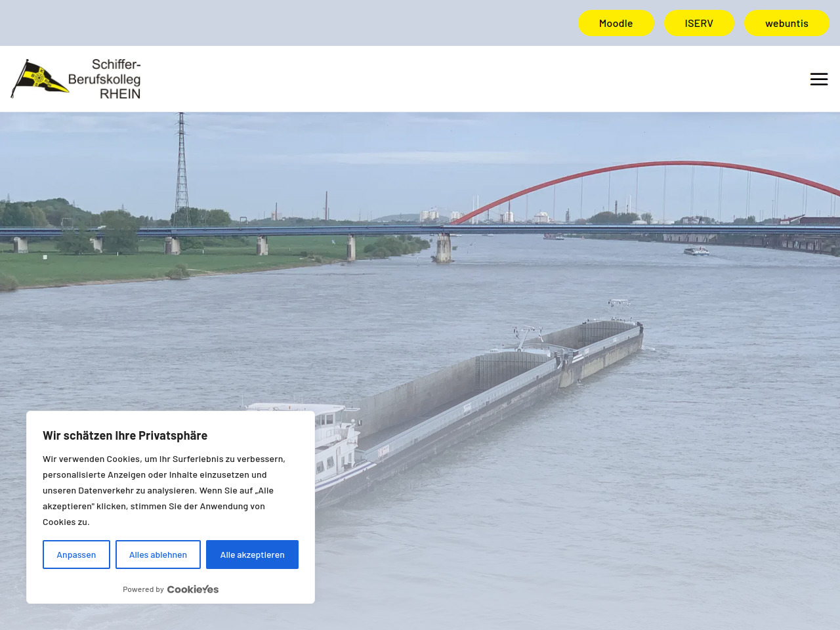840x630 pixels.
Task: Go to ISERV
Action: coord(698,24)
